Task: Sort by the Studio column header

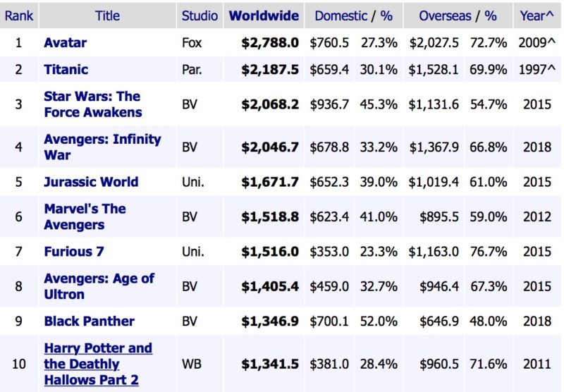Action: [200, 16]
